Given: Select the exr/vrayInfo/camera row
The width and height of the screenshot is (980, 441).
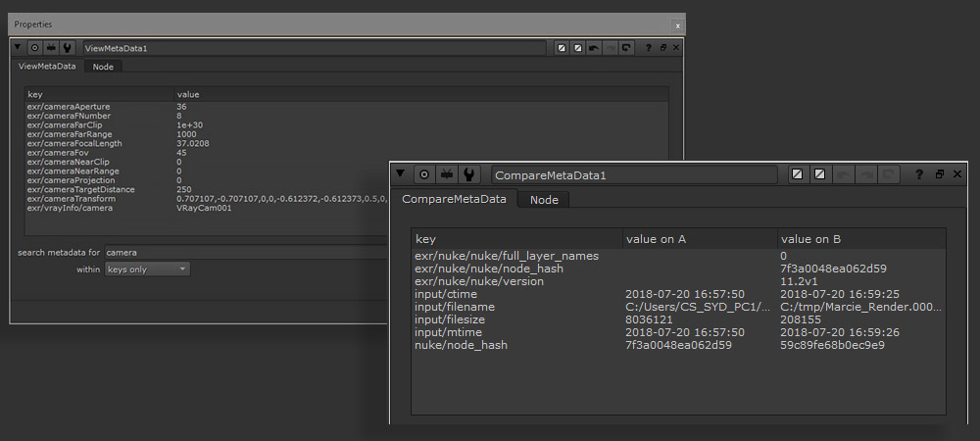Looking at the screenshot, I should click(x=206, y=208).
